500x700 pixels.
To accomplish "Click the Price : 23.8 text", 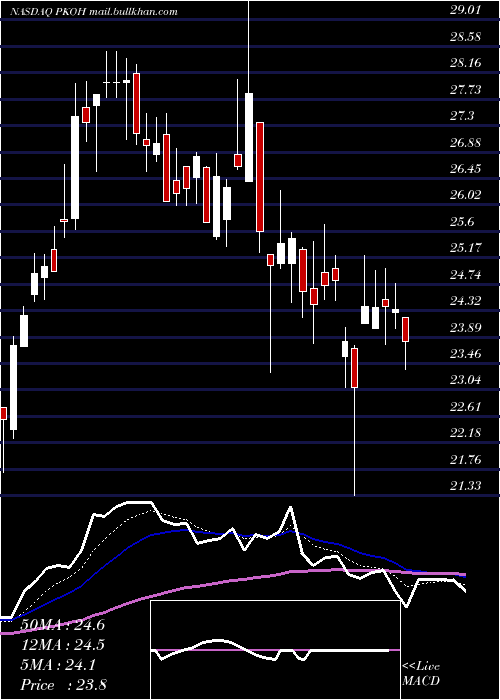I will pyautogui.click(x=63, y=685).
